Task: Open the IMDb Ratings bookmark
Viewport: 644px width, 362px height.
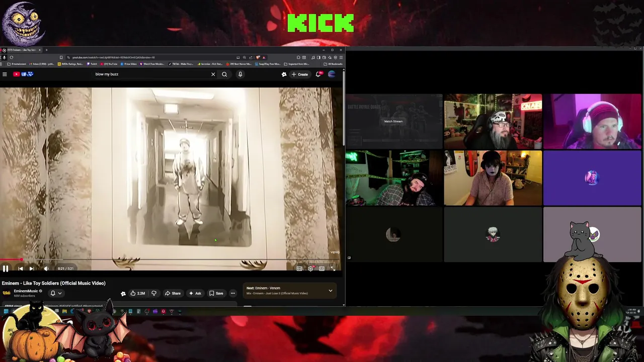Action: (x=70, y=64)
